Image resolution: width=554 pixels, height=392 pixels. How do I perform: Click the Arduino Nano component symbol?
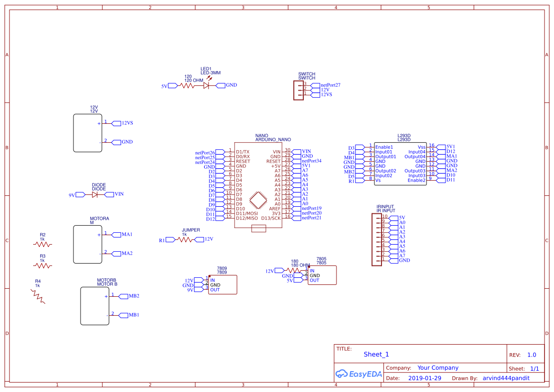[258, 185]
